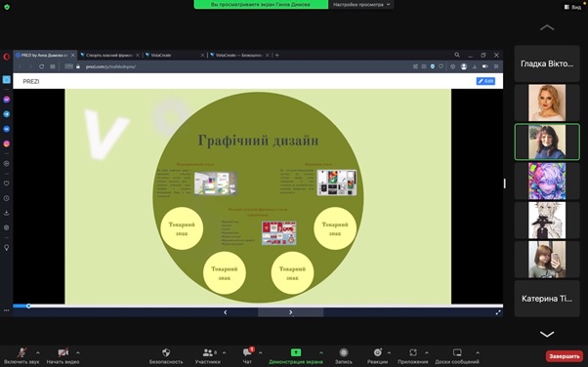This screenshot has width=588, height=367.
Task: Open the browser profile avatar icon
Action: pos(464,66)
